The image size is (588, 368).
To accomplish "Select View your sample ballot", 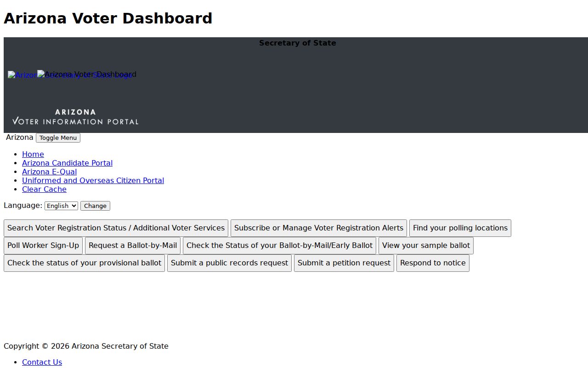I will (426, 246).
